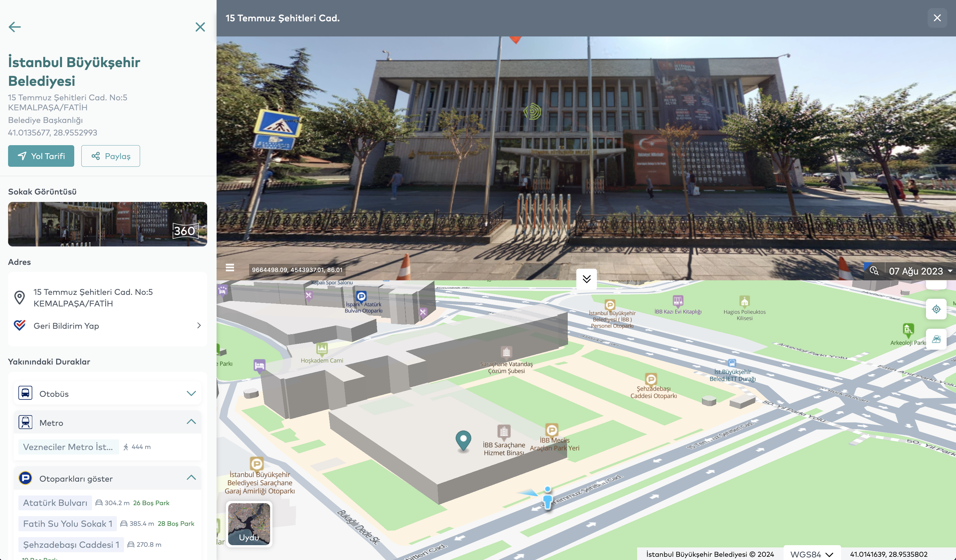Open the WGS84 coordinate system dropdown
This screenshot has height=560, width=956.
(811, 554)
